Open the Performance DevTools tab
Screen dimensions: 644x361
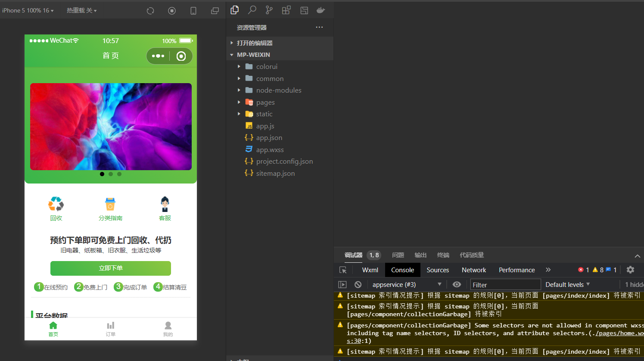point(517,270)
